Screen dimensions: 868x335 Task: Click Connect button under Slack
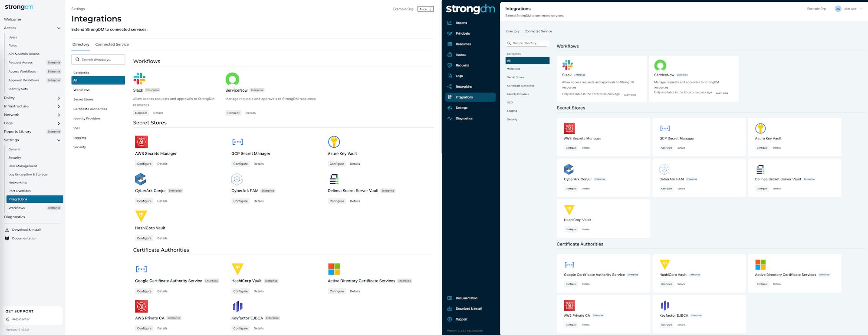pyautogui.click(x=141, y=113)
